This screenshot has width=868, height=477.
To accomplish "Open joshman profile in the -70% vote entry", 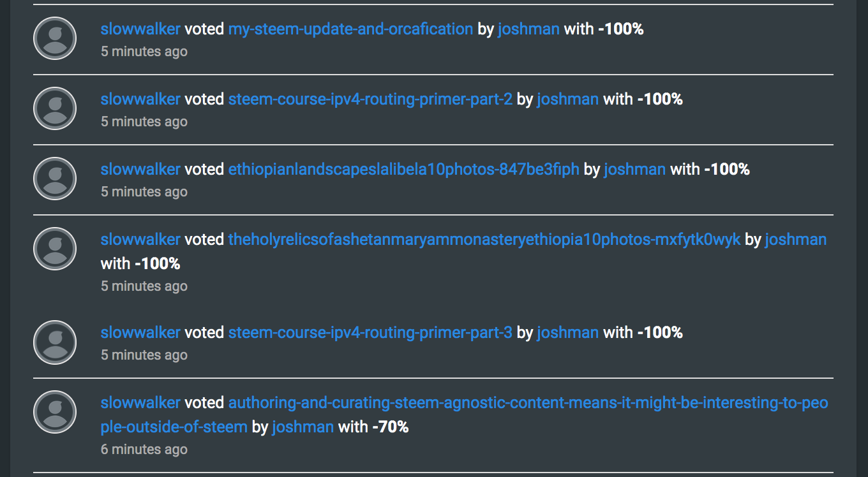I will [303, 427].
